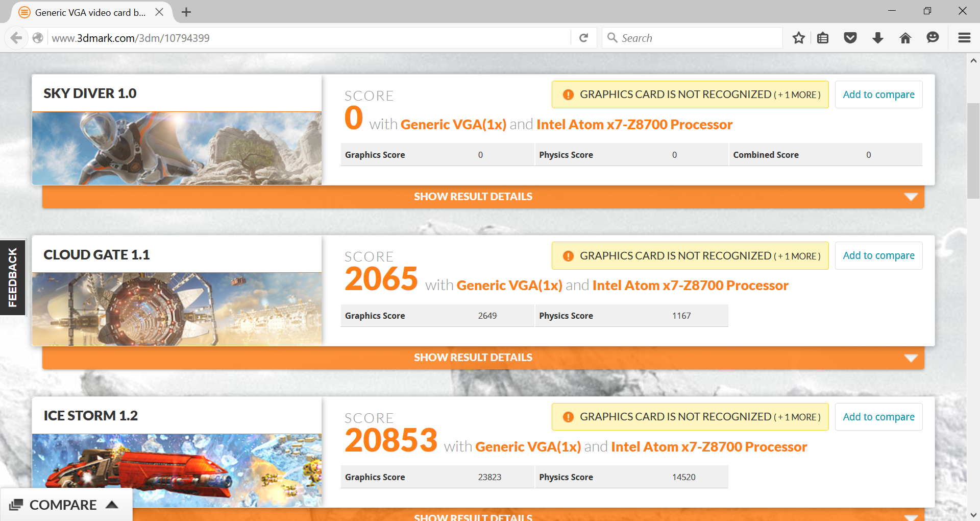
Task: Click Generic VGA(1x) link under Cloud Gate
Action: pos(509,285)
